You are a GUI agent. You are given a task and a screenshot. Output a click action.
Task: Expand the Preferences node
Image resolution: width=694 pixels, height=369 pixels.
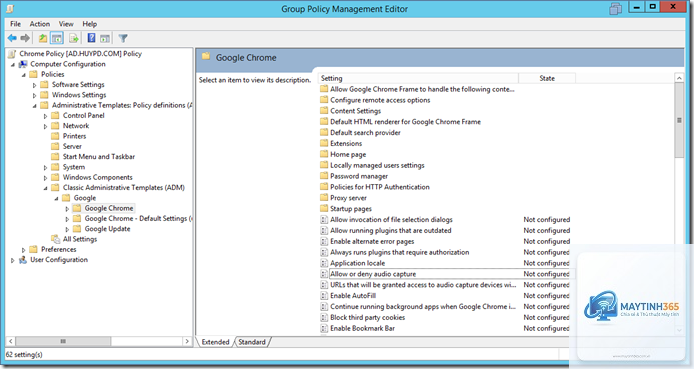pyautogui.click(x=23, y=250)
